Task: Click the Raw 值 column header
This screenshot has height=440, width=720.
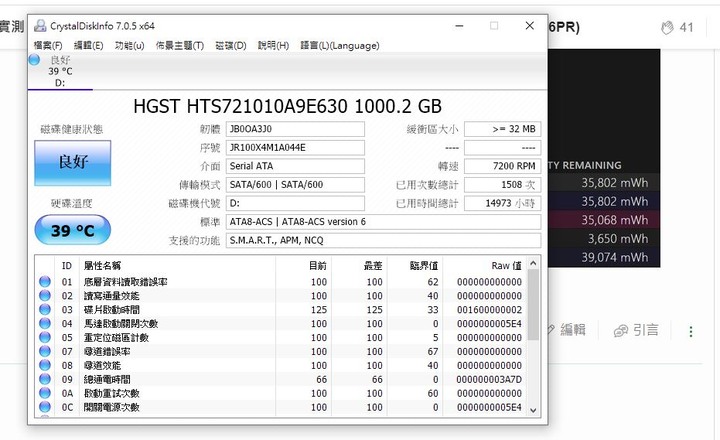Action: coord(485,265)
